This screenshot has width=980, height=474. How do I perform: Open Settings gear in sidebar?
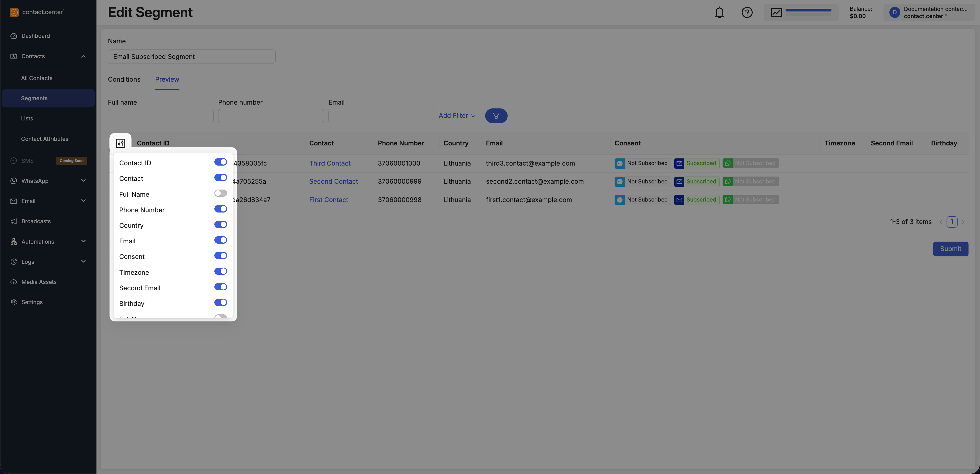coord(14,302)
